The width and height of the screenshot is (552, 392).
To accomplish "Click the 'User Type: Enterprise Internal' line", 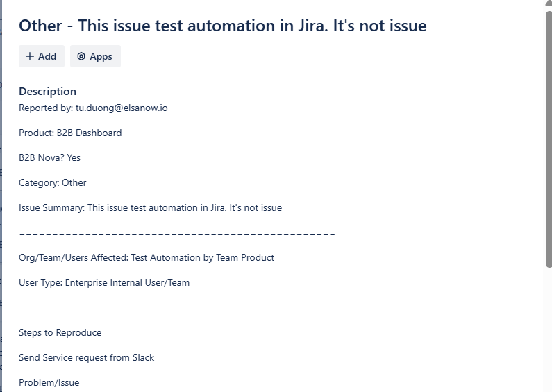I will pos(104,282).
